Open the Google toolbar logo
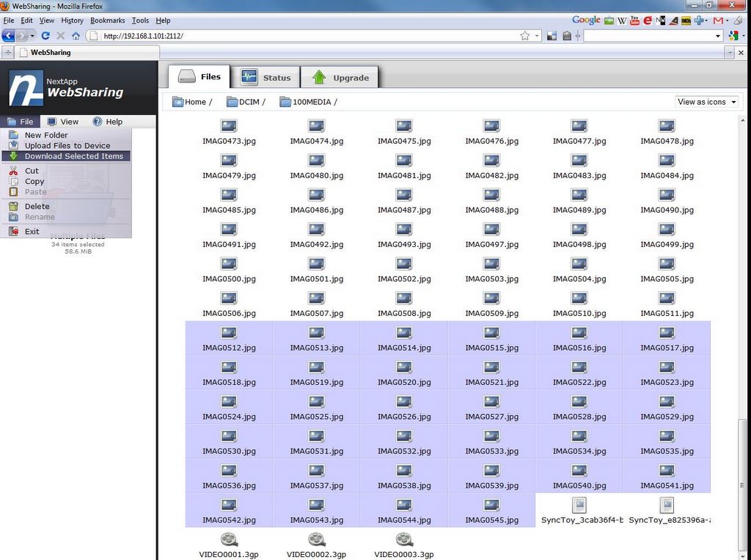 coord(586,20)
